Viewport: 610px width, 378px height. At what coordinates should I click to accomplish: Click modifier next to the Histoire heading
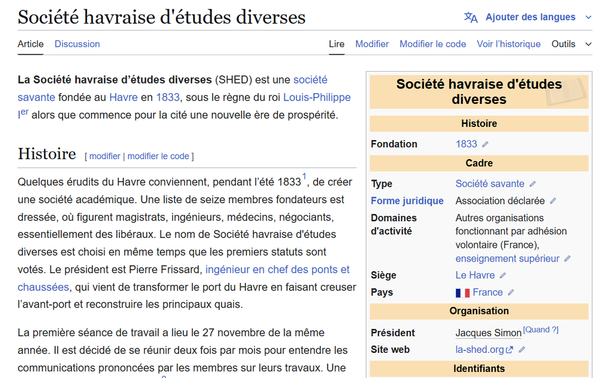pyautogui.click(x=105, y=156)
